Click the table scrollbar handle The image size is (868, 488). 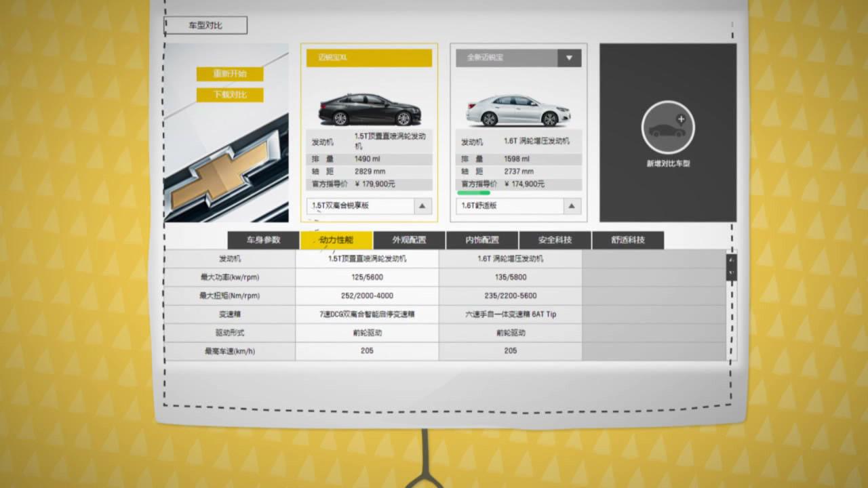point(732,267)
